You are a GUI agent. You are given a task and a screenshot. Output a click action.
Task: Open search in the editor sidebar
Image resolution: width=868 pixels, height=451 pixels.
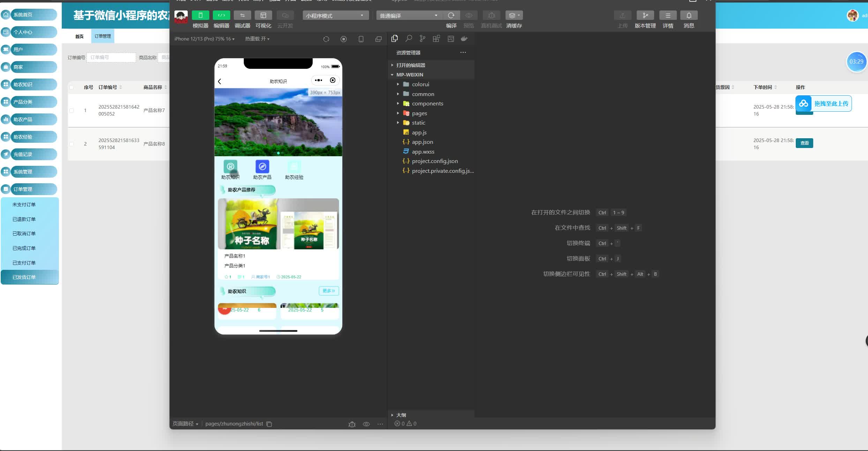[409, 38]
